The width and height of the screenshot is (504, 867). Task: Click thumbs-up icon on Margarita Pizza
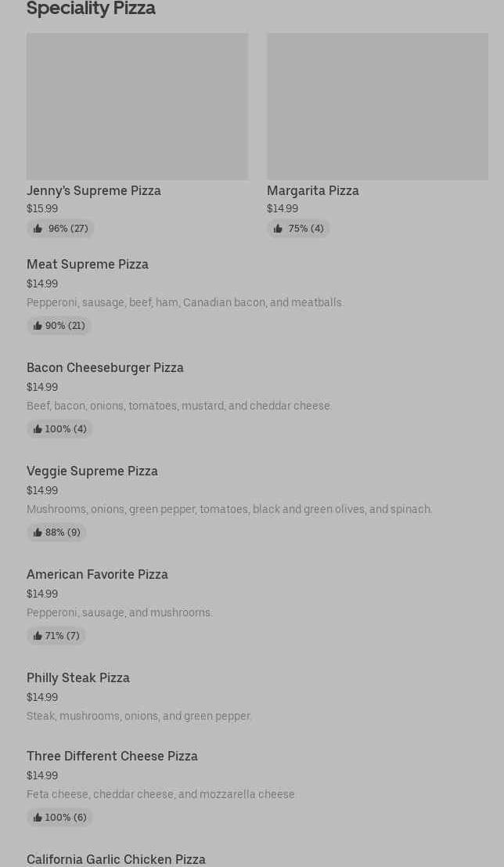click(278, 229)
